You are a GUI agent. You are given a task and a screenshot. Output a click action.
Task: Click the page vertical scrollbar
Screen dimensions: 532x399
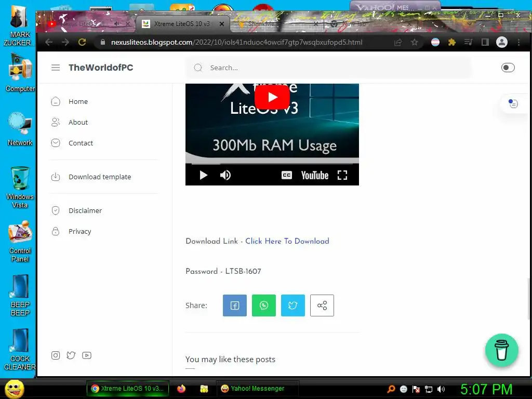click(x=529, y=299)
